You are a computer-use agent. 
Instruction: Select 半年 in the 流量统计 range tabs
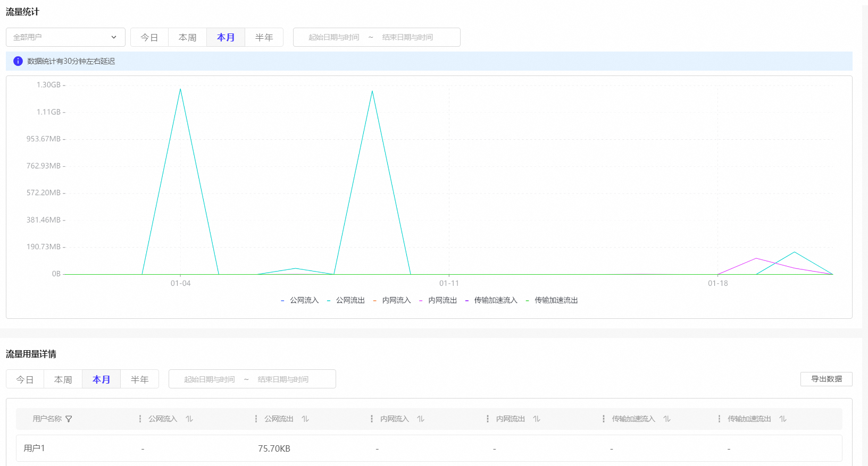coord(264,37)
